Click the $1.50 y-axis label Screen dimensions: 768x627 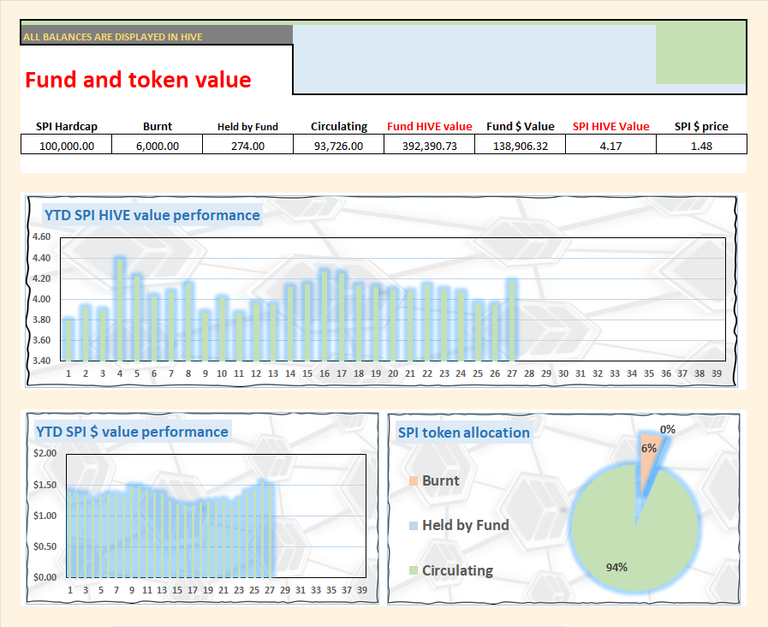point(45,484)
